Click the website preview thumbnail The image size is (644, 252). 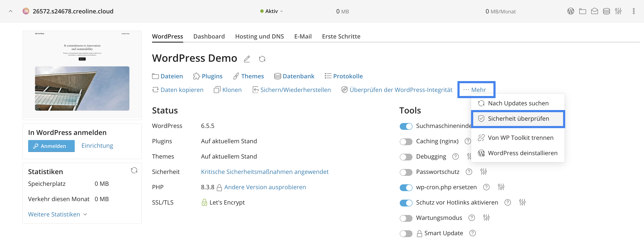82,75
